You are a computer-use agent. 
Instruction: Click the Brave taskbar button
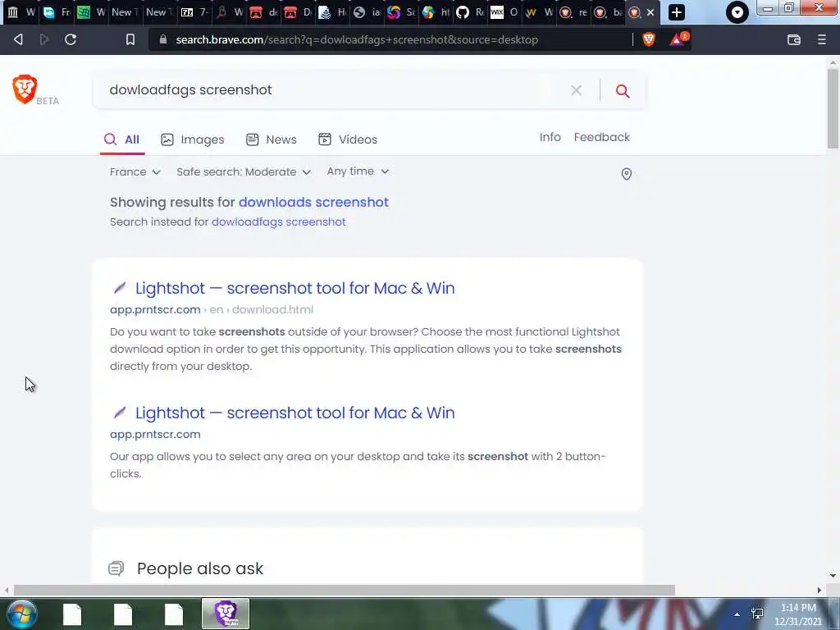[226, 614]
